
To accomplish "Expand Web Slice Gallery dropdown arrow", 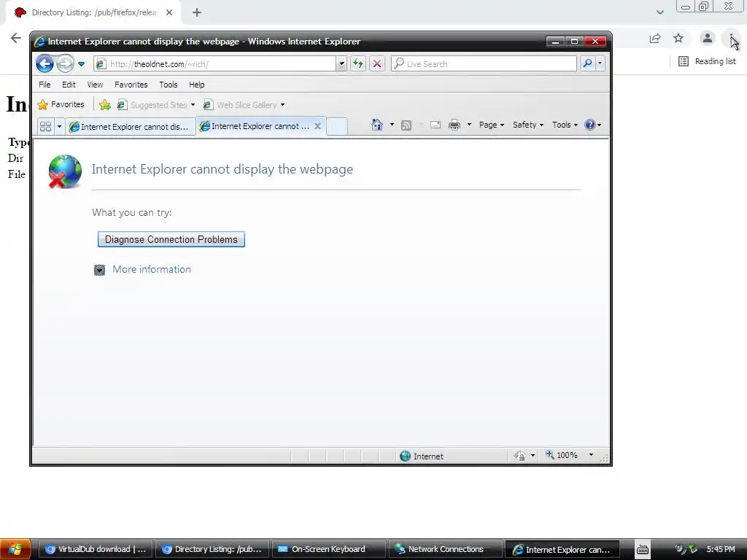I will click(x=282, y=105).
